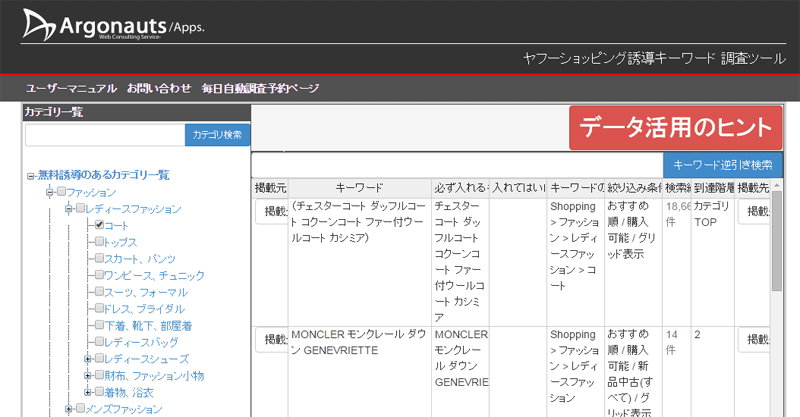Check the 財布、ファッション小物 checkbox
The height and width of the screenshot is (417, 800).
[x=99, y=375]
